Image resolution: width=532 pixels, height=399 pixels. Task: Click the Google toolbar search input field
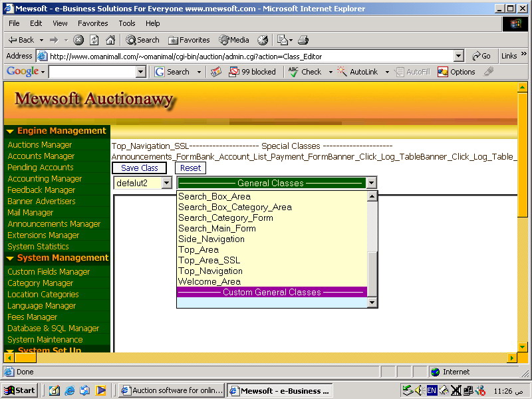tap(92, 72)
